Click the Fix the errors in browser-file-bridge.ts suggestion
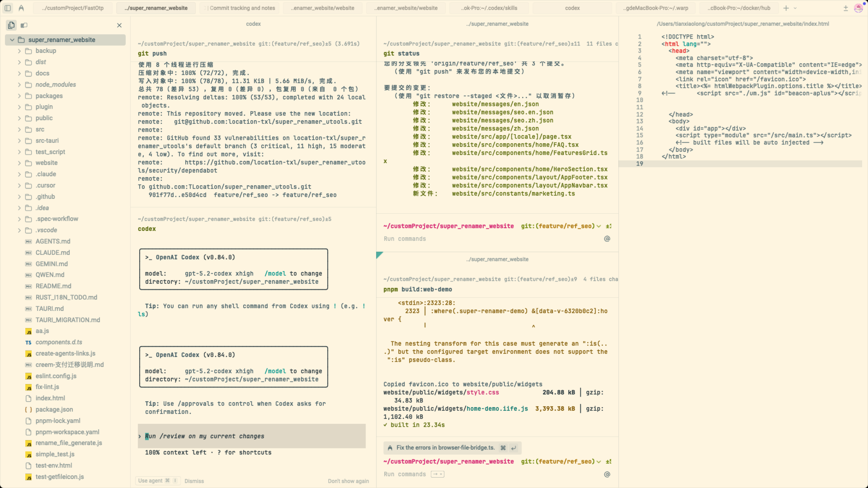Image resolution: width=868 pixels, height=488 pixels. point(445,448)
